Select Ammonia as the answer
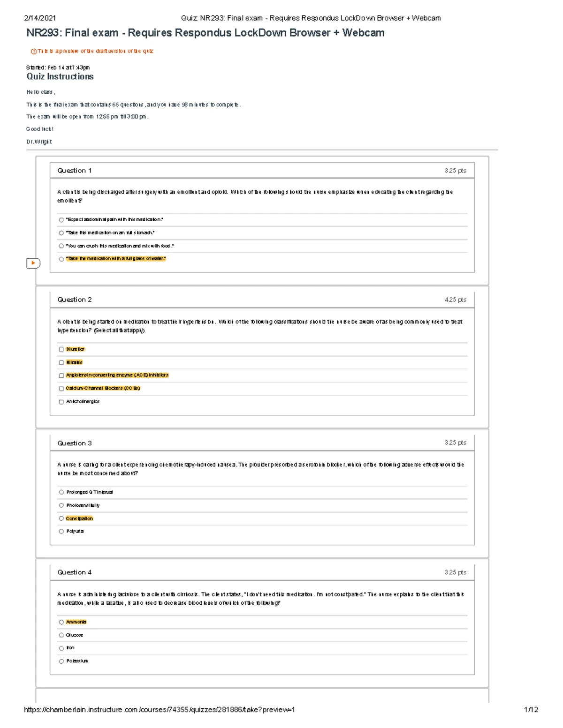The image size is (563, 728). point(61,623)
